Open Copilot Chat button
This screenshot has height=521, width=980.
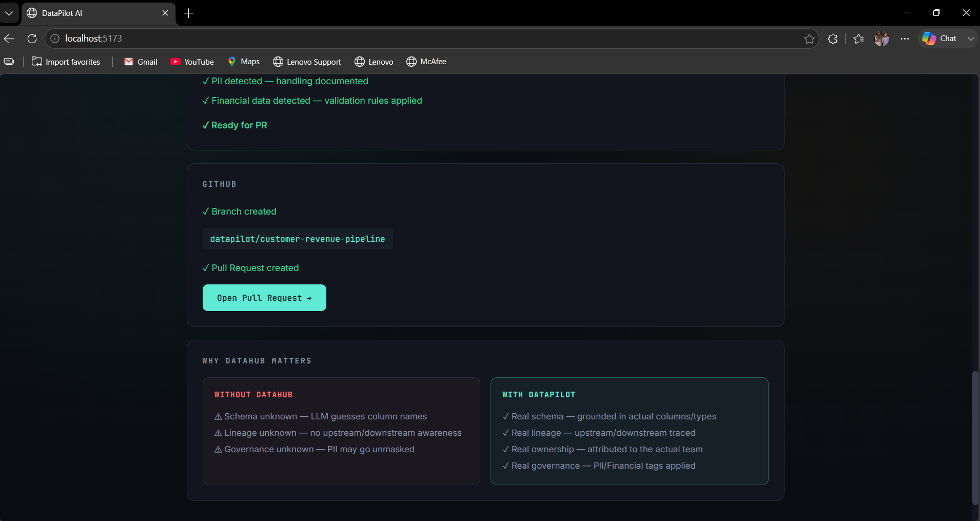coord(940,38)
